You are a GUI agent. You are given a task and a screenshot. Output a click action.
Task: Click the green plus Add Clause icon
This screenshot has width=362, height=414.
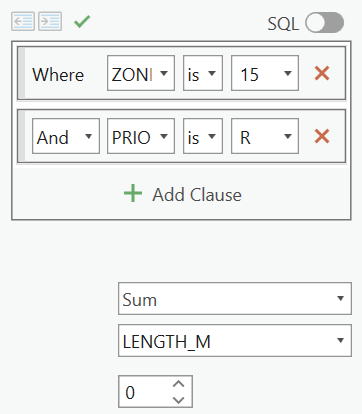coord(133,193)
